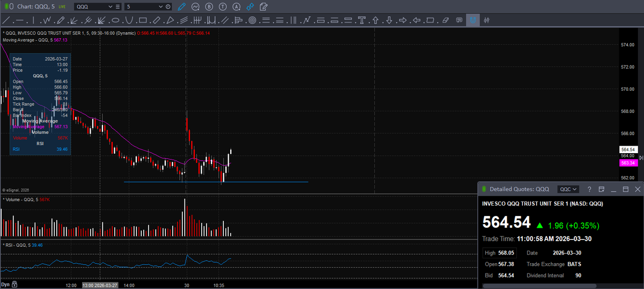Select the bullseye concentric circles tool
Viewport: 644px width, 289px height.
[x=252, y=20]
